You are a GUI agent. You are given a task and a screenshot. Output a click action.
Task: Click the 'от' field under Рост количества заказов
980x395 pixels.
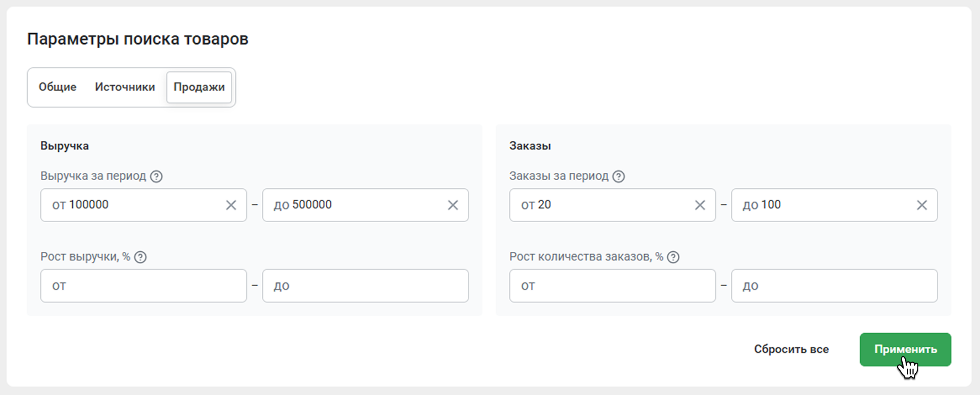(x=613, y=286)
